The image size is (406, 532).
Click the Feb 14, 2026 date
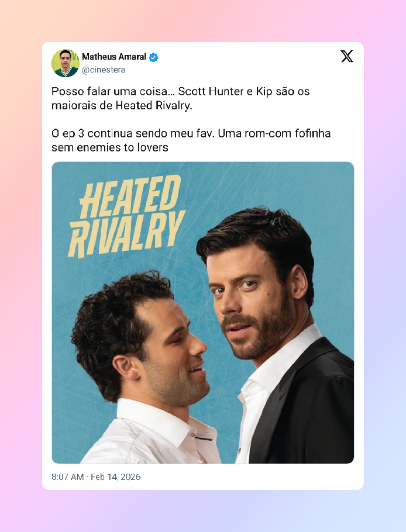point(115,476)
